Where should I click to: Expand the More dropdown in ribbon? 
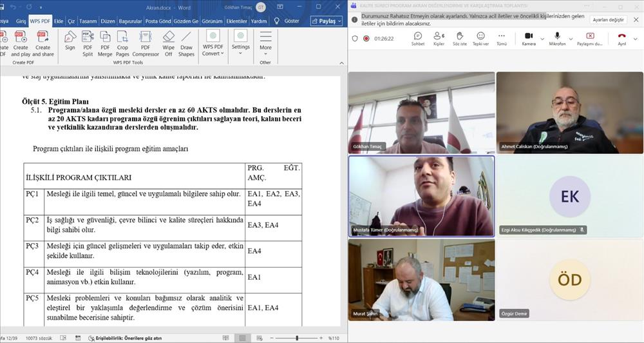click(265, 42)
